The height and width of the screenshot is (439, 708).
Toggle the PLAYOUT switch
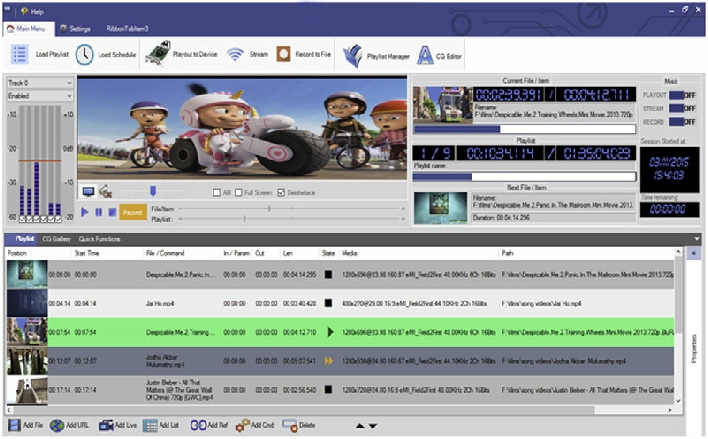(x=682, y=95)
